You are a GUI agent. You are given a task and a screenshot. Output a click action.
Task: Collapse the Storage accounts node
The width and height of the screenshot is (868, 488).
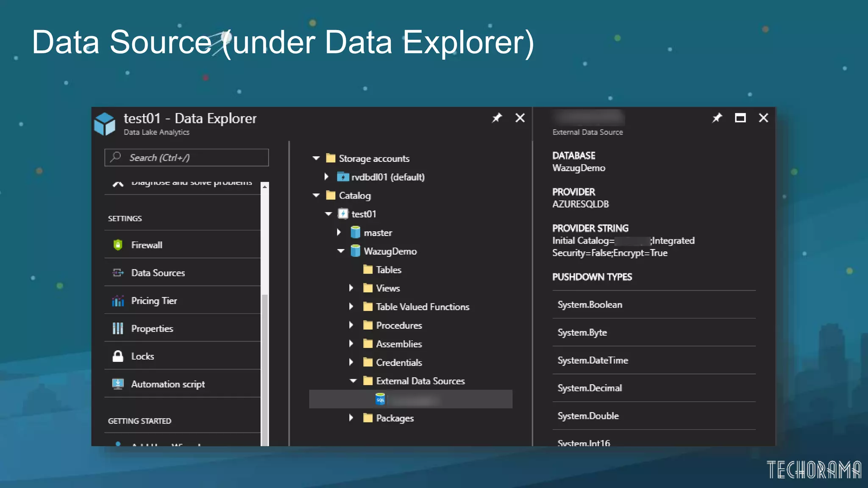coord(316,158)
